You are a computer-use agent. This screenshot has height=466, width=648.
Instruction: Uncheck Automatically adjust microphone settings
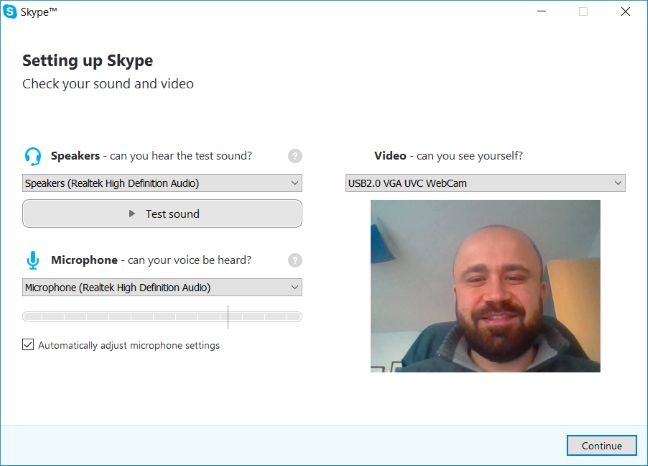28,344
